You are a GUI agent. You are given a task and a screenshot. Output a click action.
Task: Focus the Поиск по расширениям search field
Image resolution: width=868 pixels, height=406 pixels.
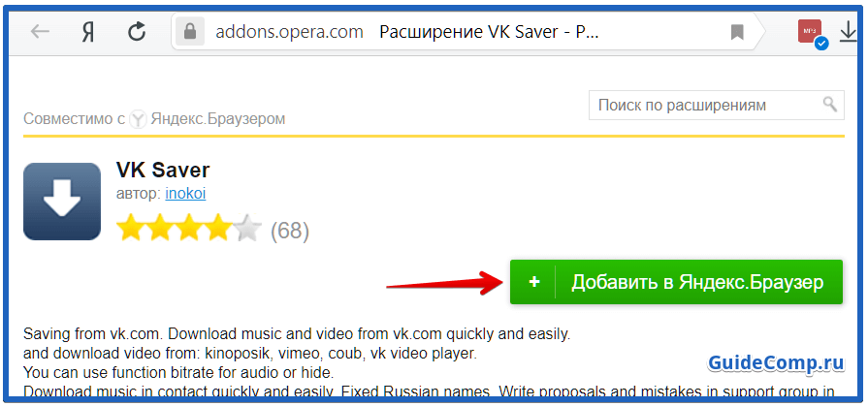717,105
